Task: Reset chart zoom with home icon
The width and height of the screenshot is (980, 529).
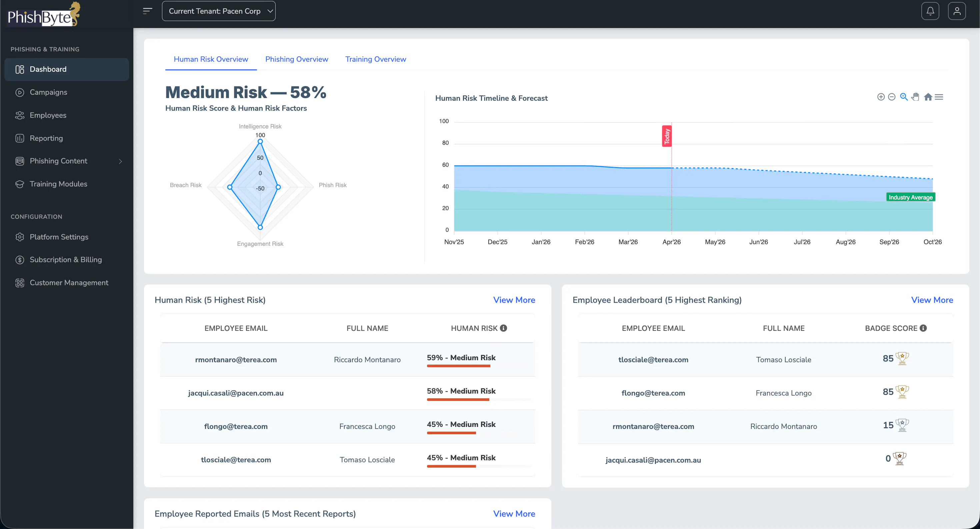Action: pos(928,97)
